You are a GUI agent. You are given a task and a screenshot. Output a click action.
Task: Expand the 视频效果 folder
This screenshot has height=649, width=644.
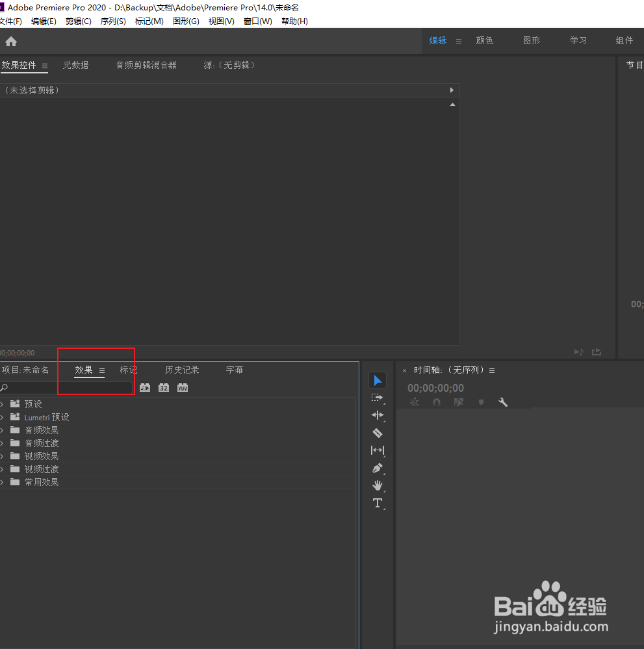point(2,456)
